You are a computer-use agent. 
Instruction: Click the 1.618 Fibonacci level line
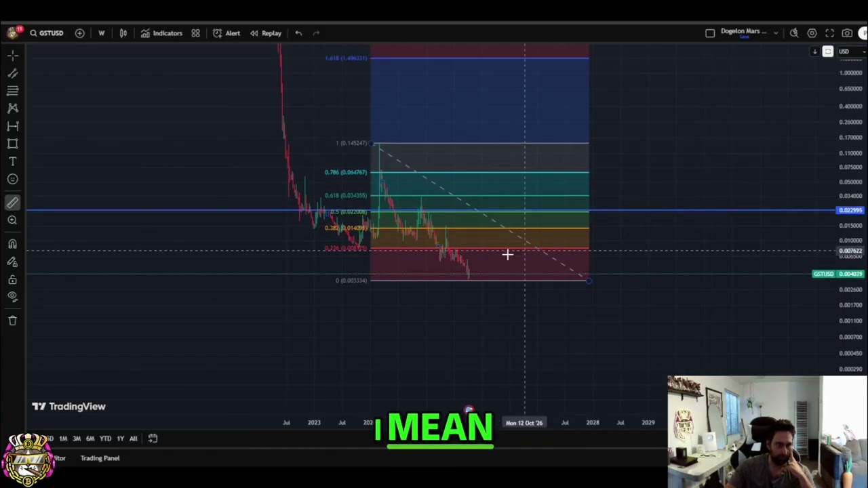click(x=479, y=58)
